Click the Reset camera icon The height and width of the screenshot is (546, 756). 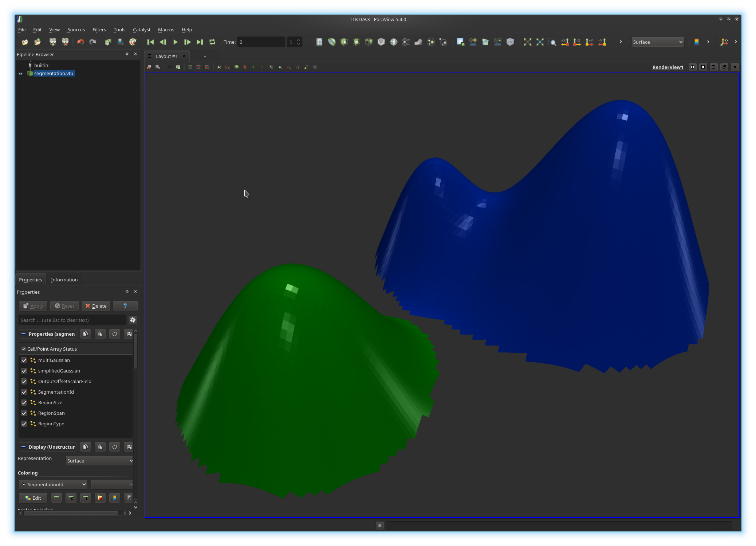[x=527, y=42]
